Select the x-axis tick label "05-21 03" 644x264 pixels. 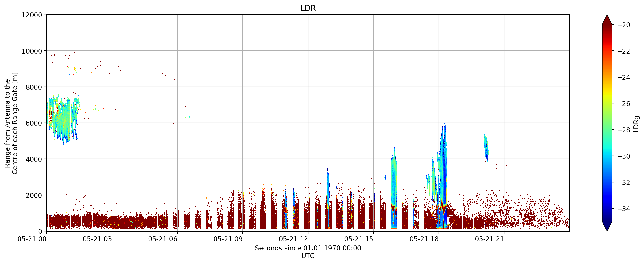[x=97, y=239]
